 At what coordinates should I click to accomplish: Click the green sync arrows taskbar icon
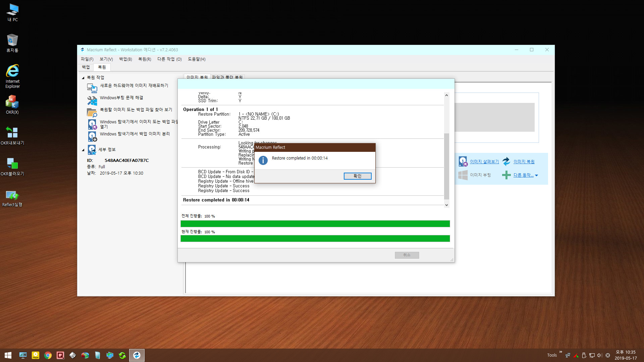[122, 355]
